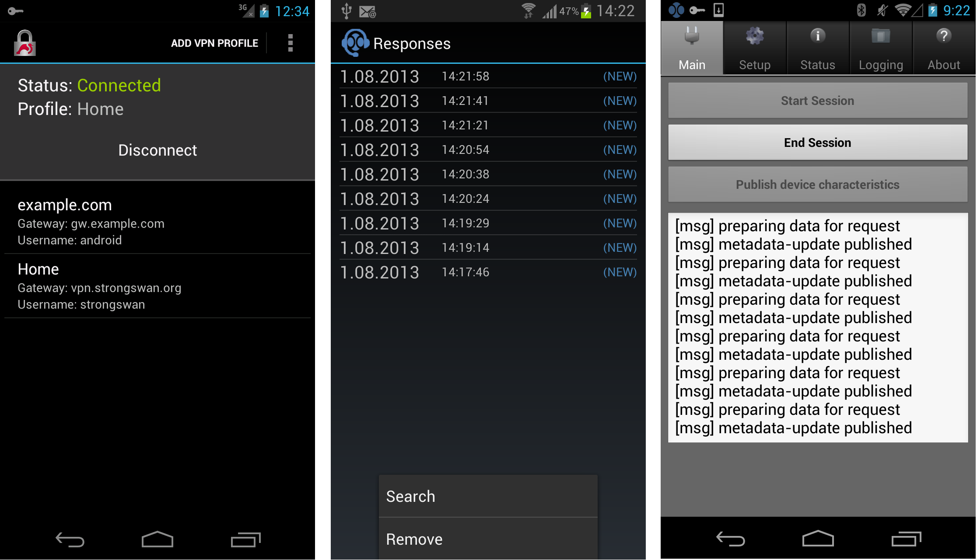Click the newest response entry 14:21:58

(487, 76)
